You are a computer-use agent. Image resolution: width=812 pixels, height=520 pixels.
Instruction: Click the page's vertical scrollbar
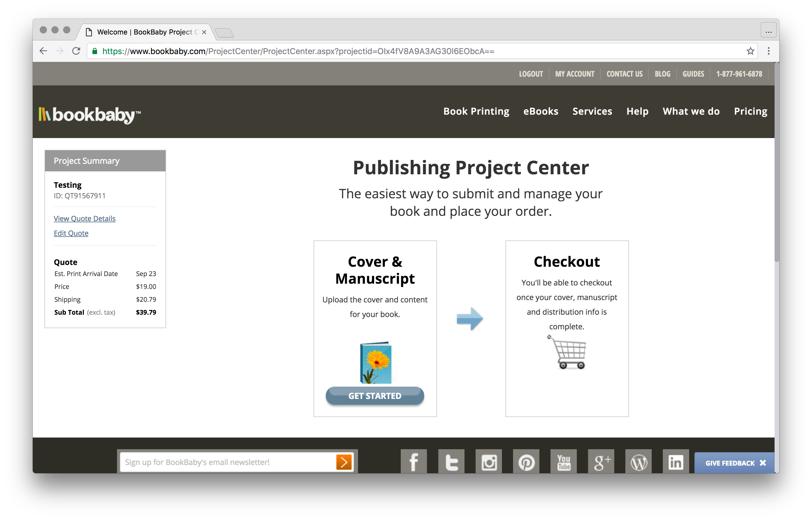(777, 162)
